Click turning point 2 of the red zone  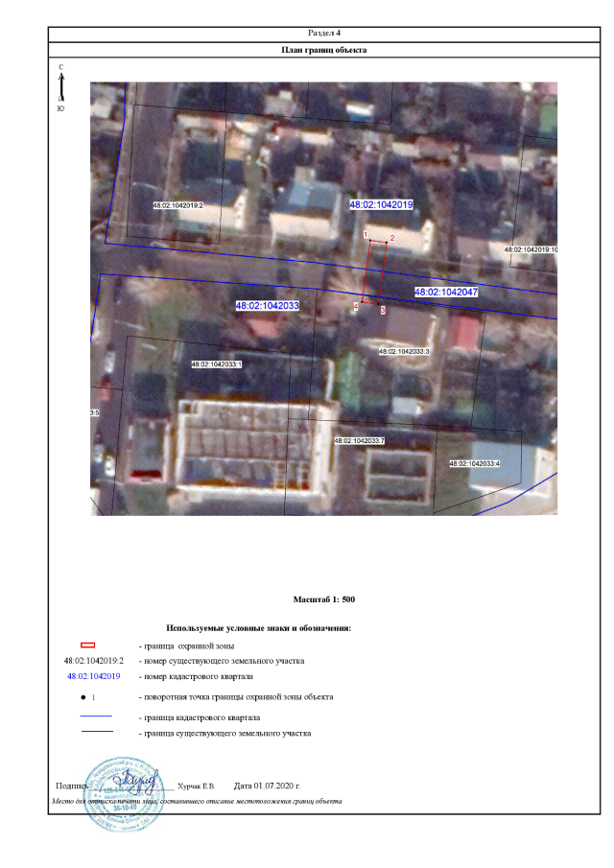(386, 243)
